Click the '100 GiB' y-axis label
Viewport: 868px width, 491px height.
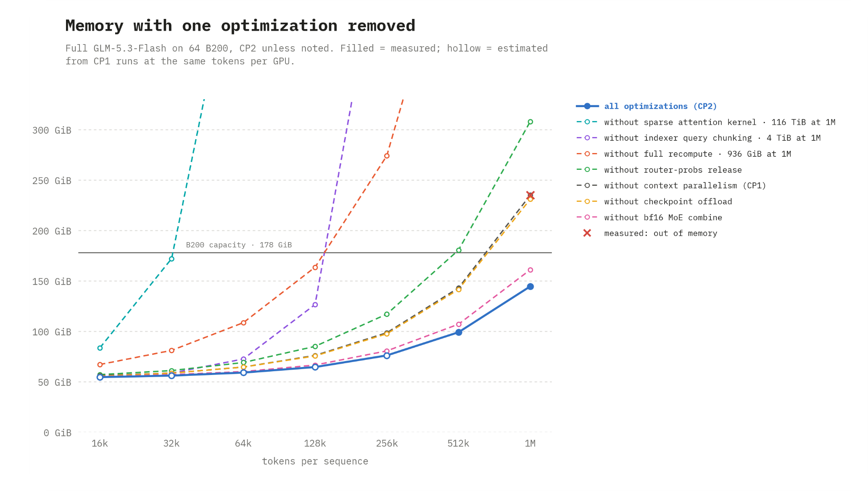[x=52, y=332]
